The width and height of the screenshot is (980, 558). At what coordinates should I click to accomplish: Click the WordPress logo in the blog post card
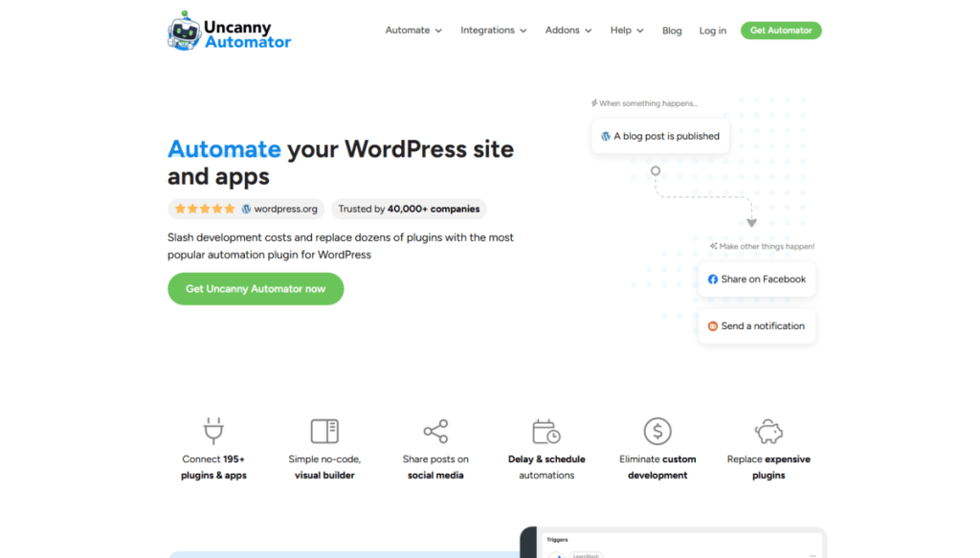[606, 136]
